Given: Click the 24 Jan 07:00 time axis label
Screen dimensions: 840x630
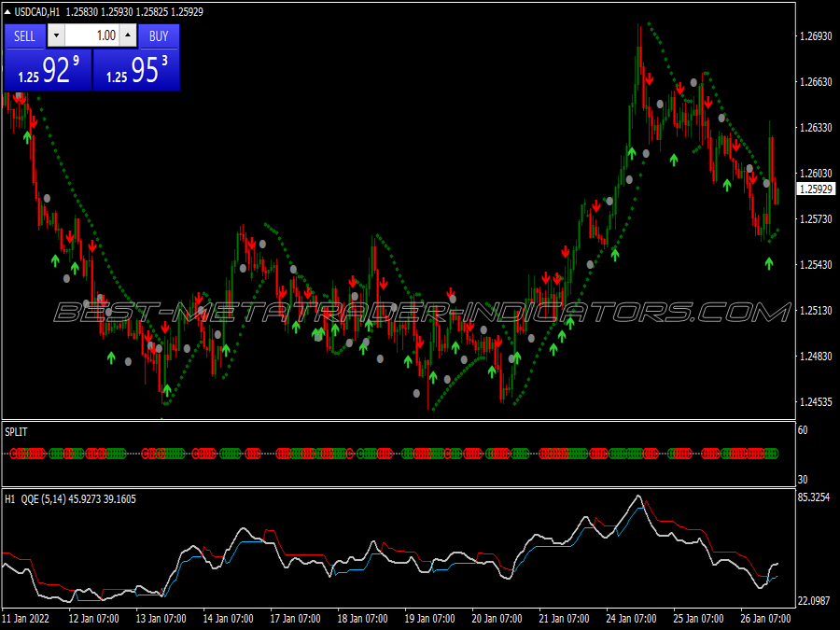Looking at the screenshot, I should click(x=631, y=619).
